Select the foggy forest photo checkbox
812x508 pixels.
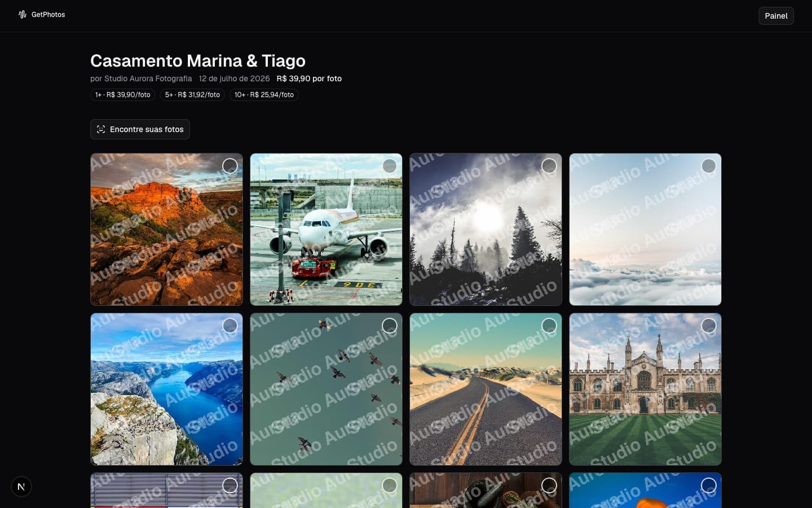tap(549, 166)
